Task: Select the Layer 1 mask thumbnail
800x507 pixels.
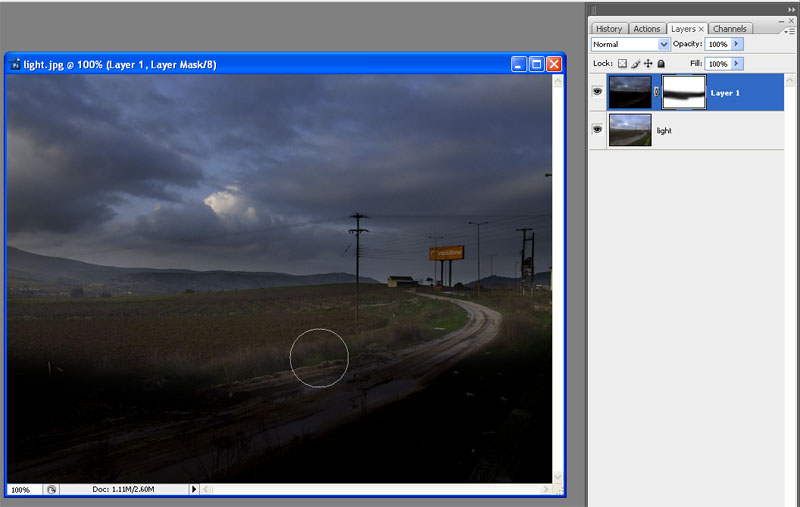Action: click(x=684, y=92)
